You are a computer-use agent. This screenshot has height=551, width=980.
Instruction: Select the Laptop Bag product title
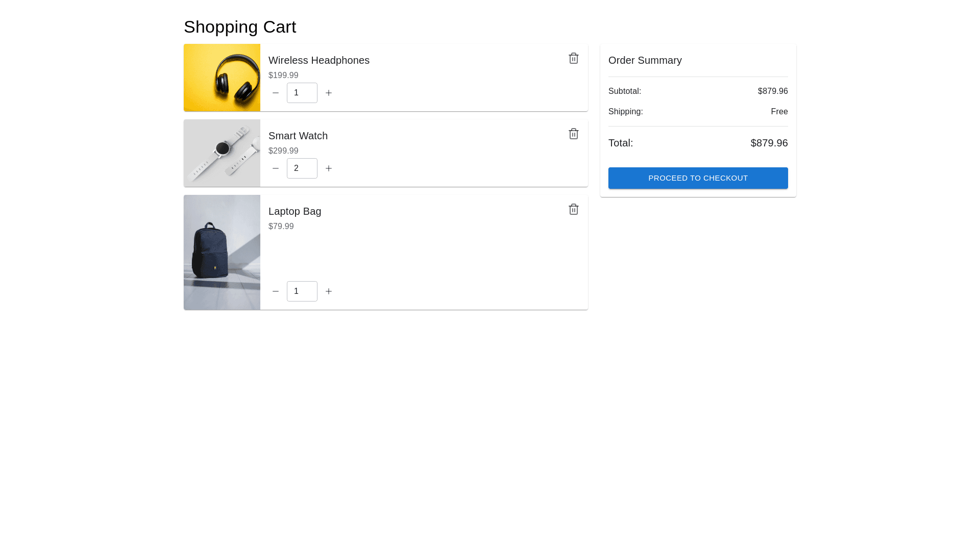(x=295, y=211)
